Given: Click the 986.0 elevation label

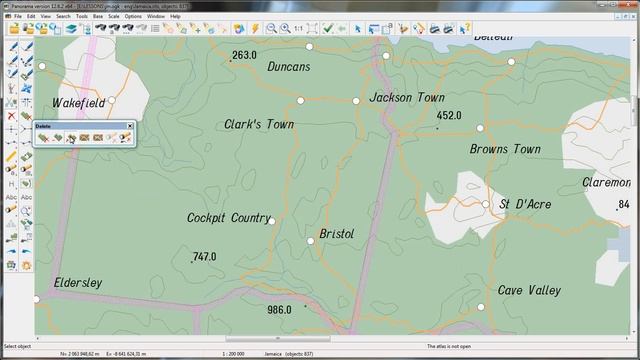Looking at the screenshot, I should (280, 310).
